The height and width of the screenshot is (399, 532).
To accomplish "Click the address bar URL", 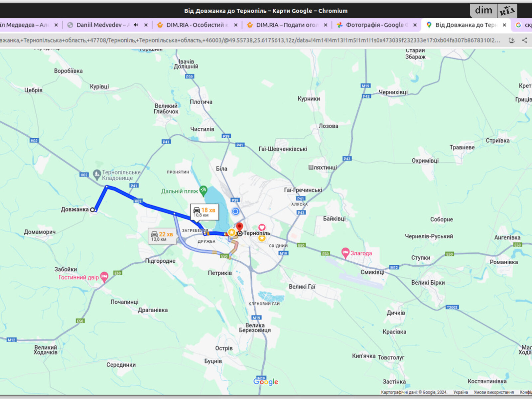I will 249,40.
